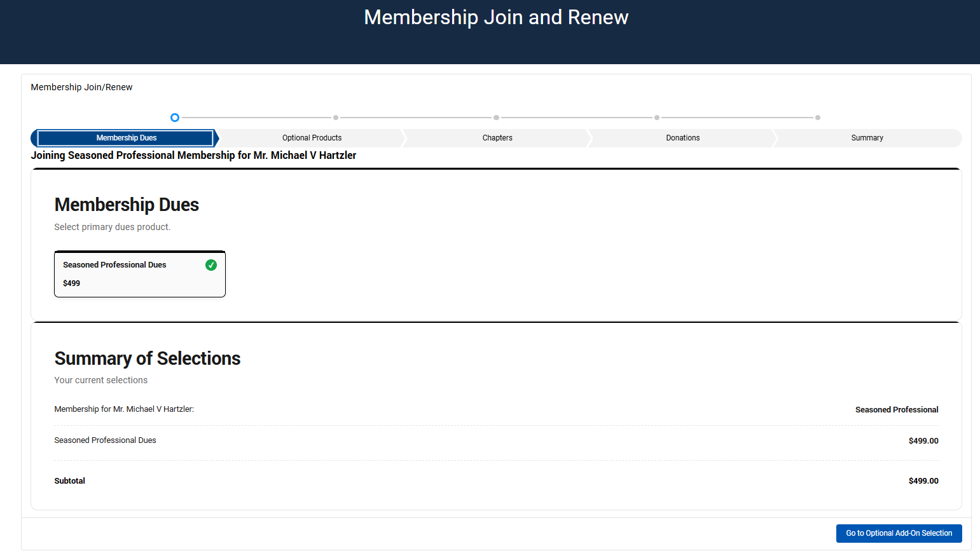Select the Seasoned Professional Dues product card
Image resolution: width=980 pixels, height=558 pixels.
140,274
